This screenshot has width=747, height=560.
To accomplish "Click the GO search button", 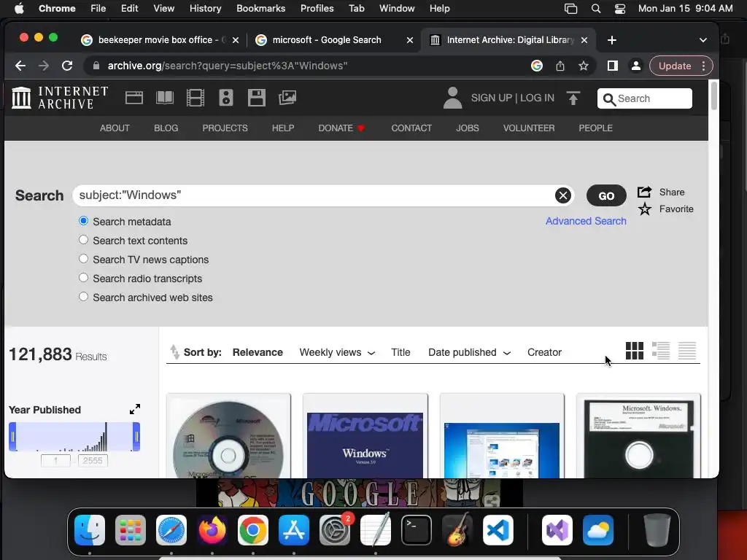I will 606,195.
